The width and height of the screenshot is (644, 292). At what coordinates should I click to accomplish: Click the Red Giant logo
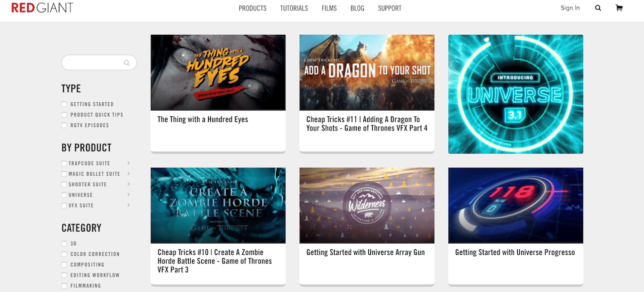pyautogui.click(x=42, y=8)
